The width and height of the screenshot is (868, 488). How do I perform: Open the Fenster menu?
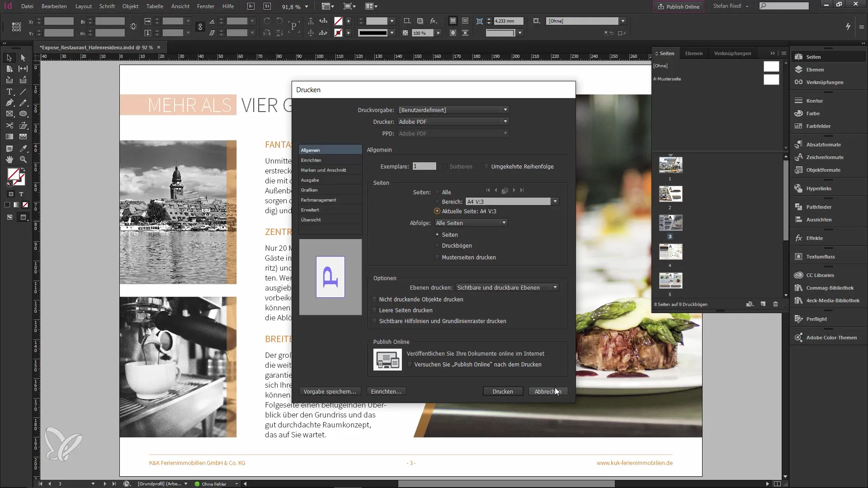(x=206, y=6)
